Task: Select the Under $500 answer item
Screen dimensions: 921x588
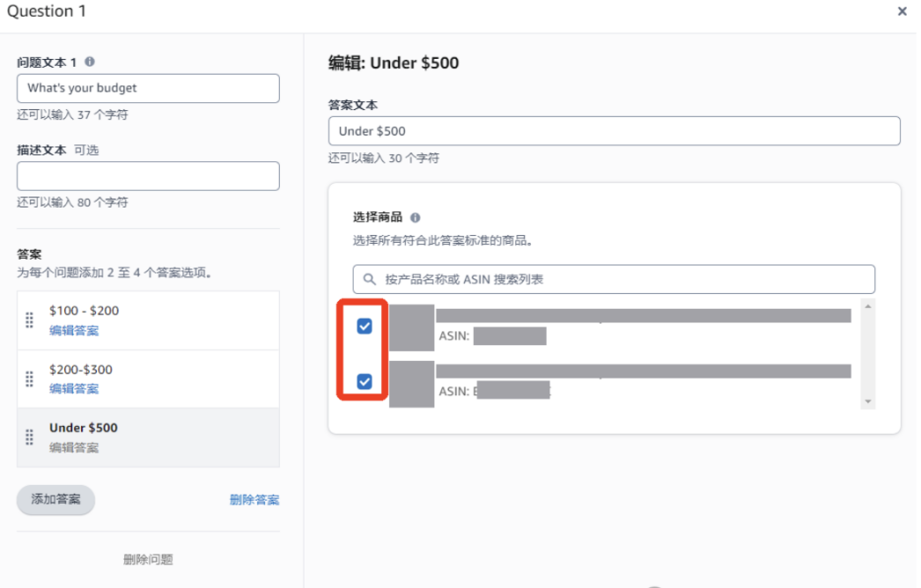Action: point(148,437)
